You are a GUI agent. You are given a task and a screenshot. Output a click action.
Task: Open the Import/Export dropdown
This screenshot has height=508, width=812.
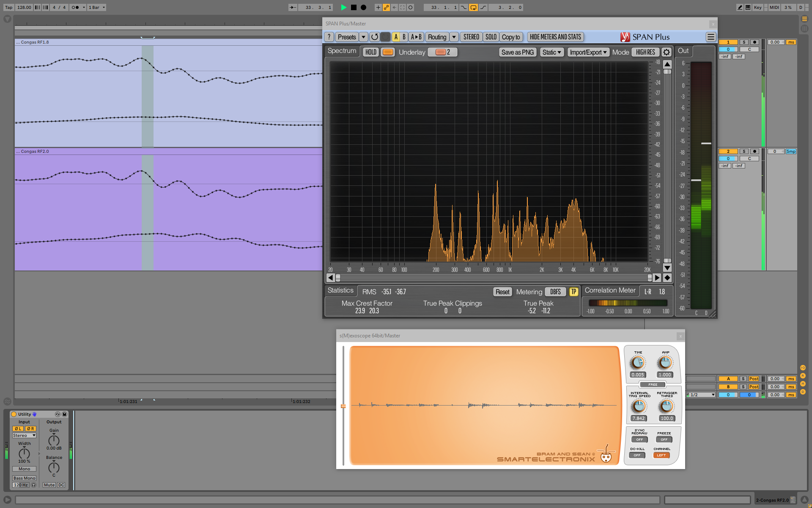click(x=588, y=52)
